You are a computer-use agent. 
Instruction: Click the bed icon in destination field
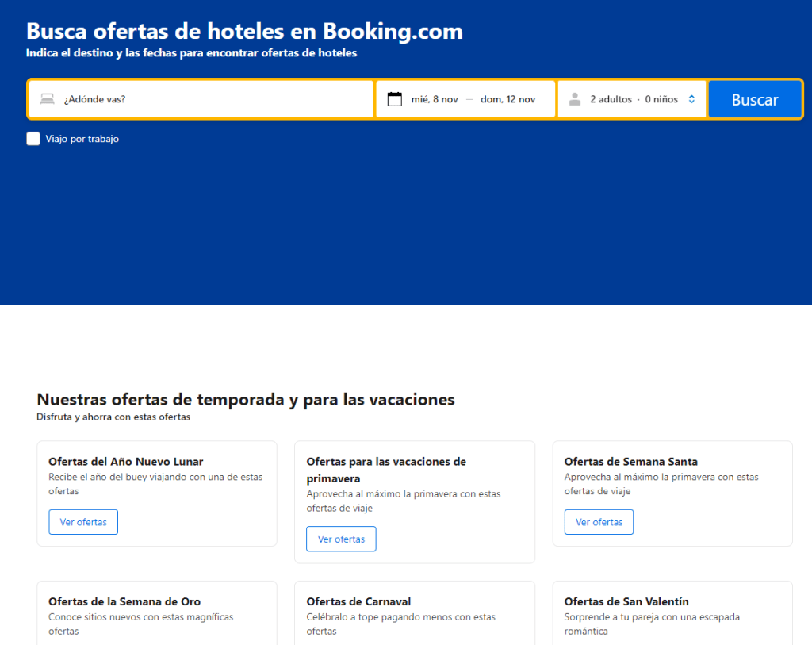click(47, 99)
